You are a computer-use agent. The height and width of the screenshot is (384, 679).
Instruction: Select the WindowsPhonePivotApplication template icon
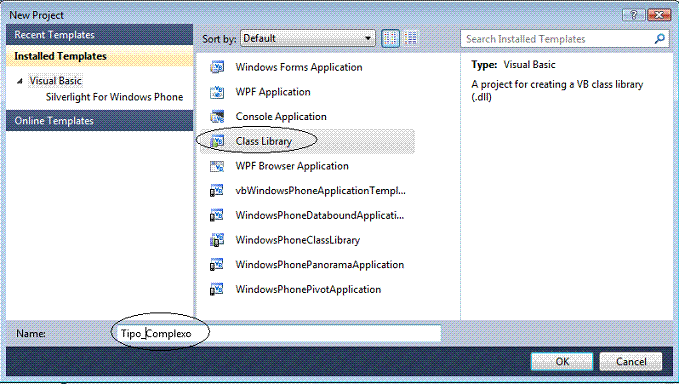tap(217, 289)
